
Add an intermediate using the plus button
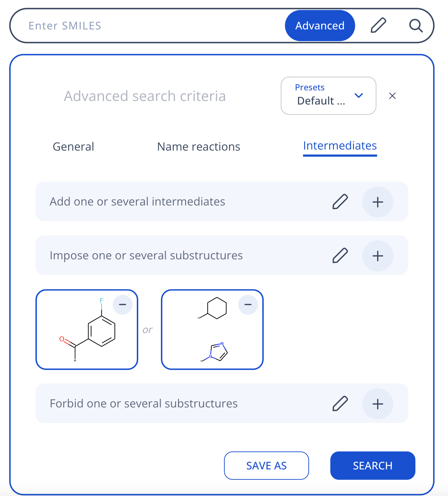point(377,202)
